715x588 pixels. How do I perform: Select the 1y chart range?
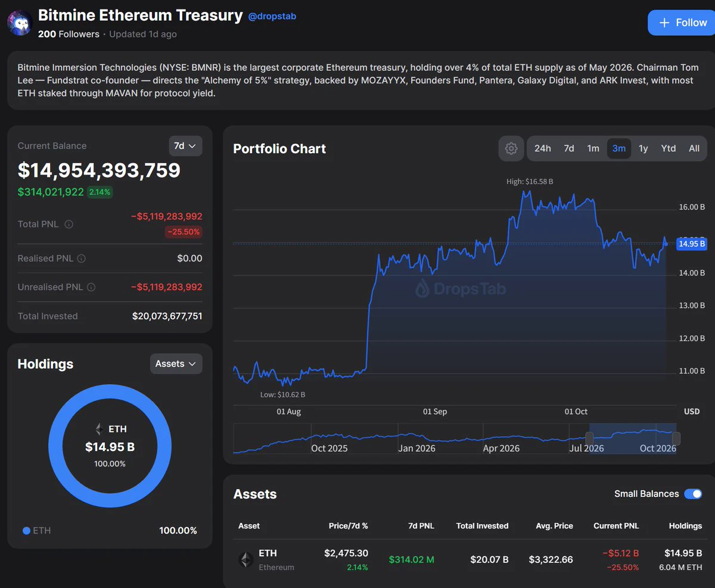click(x=643, y=148)
